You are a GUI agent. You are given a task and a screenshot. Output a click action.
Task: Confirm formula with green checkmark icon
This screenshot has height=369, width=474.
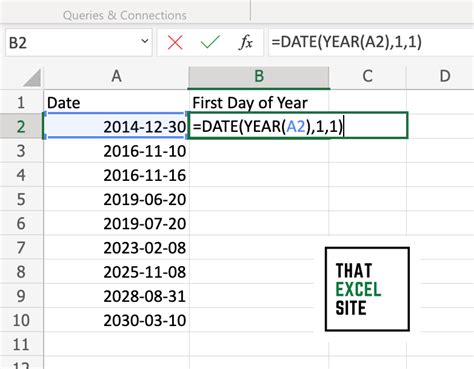[x=210, y=42]
